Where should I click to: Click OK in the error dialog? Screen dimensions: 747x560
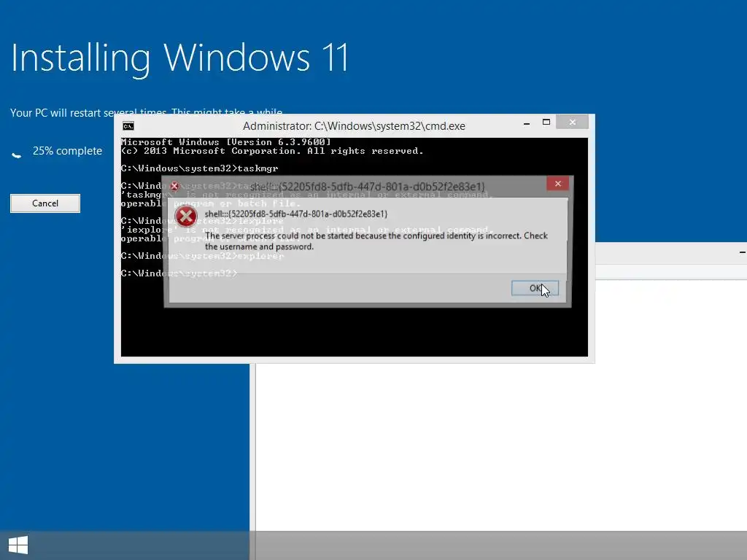tap(535, 288)
